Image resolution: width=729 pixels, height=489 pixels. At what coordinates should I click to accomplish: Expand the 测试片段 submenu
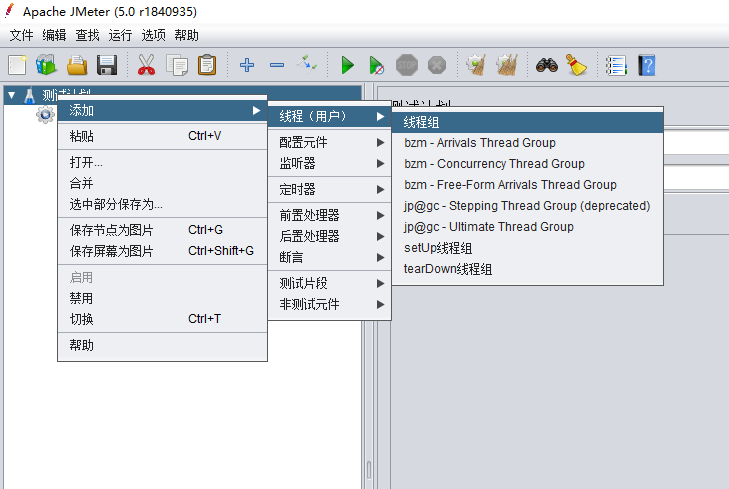(330, 283)
